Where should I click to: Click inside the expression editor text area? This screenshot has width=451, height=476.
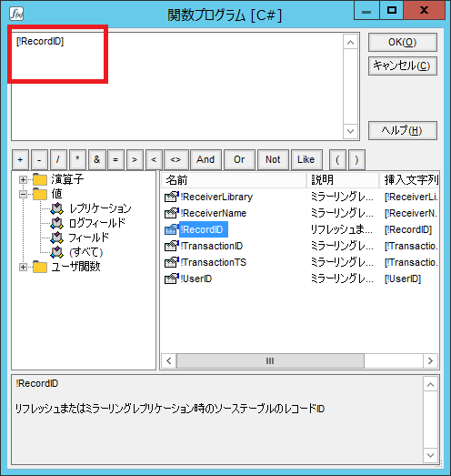point(177,86)
